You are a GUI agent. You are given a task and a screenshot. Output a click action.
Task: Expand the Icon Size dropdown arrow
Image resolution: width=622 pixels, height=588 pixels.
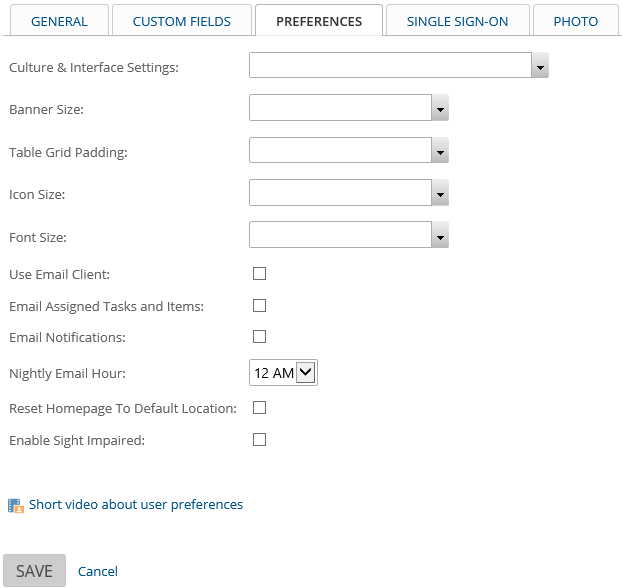pyautogui.click(x=440, y=193)
